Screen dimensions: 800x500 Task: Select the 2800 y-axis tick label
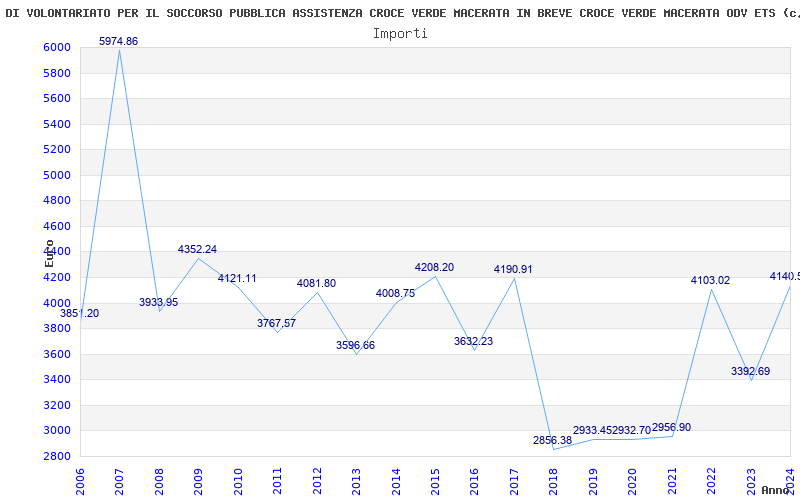click(57, 456)
